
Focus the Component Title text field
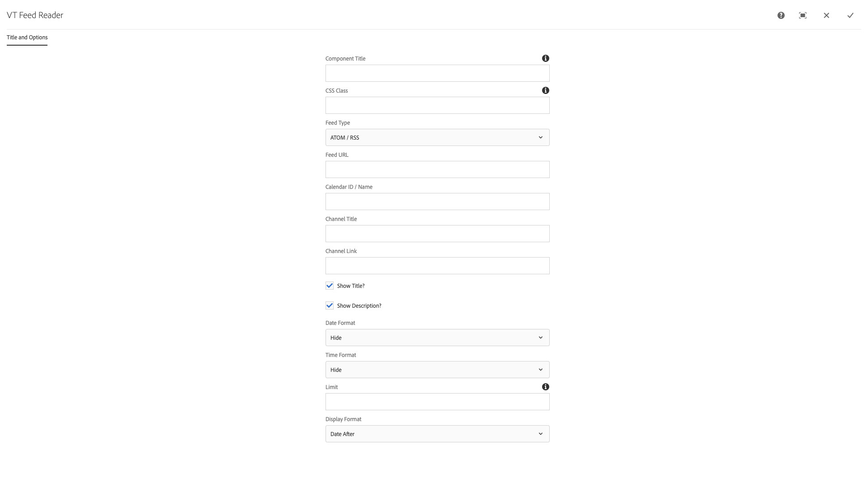pos(437,73)
